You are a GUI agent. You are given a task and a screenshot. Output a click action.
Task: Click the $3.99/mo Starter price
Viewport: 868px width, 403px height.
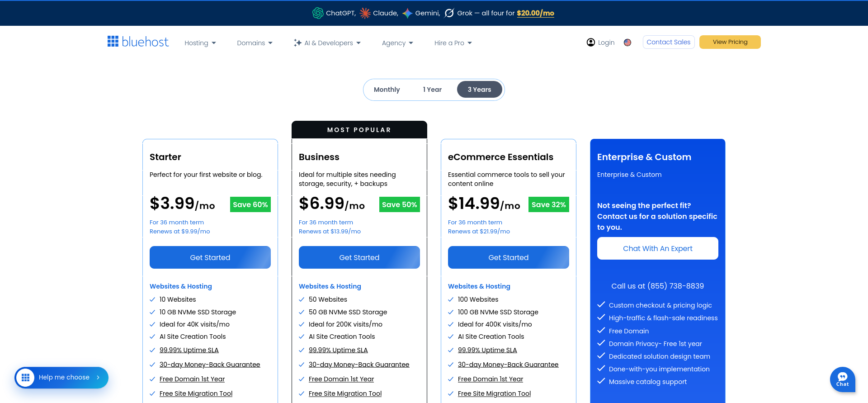click(182, 204)
